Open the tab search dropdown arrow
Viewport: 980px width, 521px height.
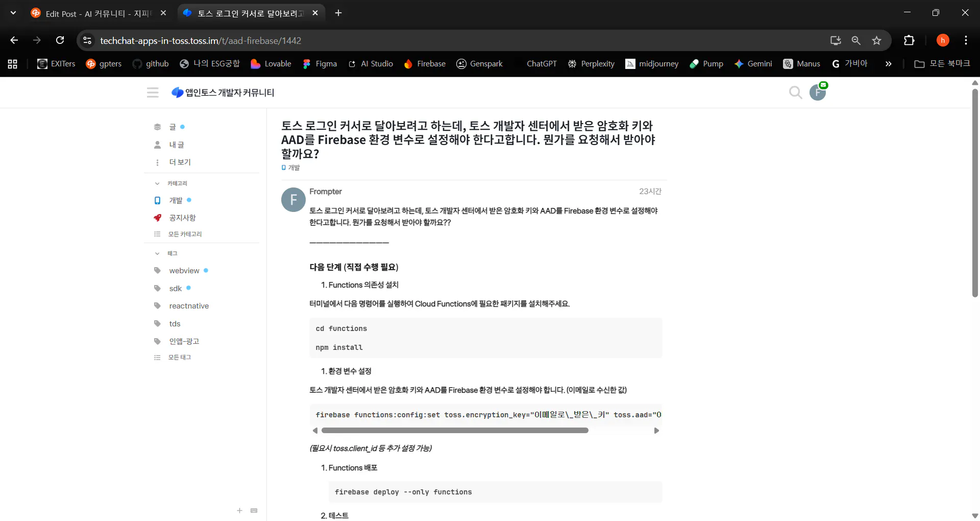coord(13,13)
